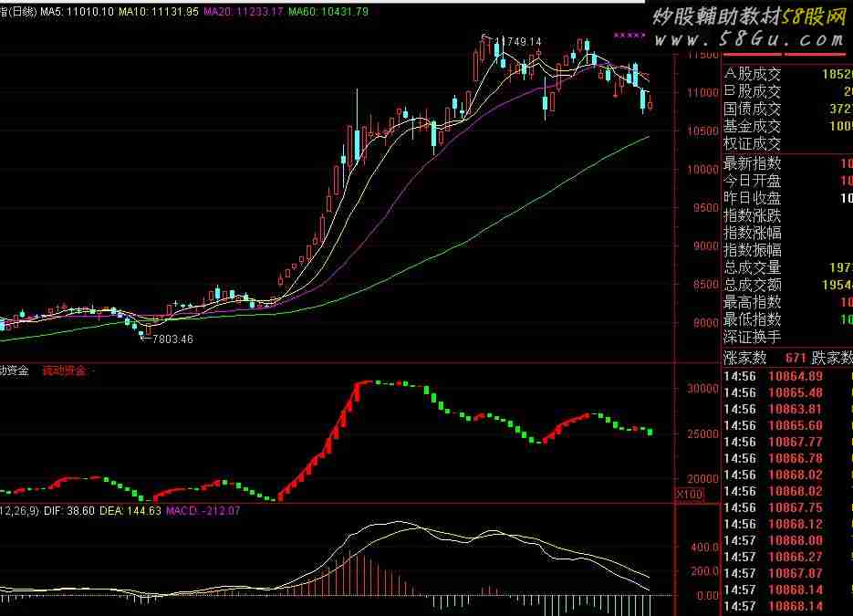Click the DIF: 38.60 value
The height and width of the screenshot is (616, 853).
tap(69, 511)
